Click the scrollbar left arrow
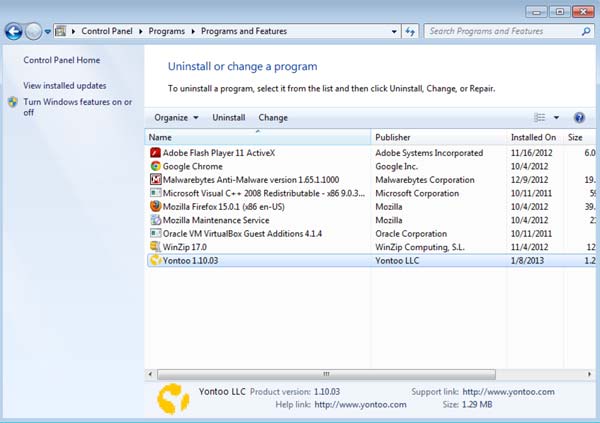 tap(150, 374)
